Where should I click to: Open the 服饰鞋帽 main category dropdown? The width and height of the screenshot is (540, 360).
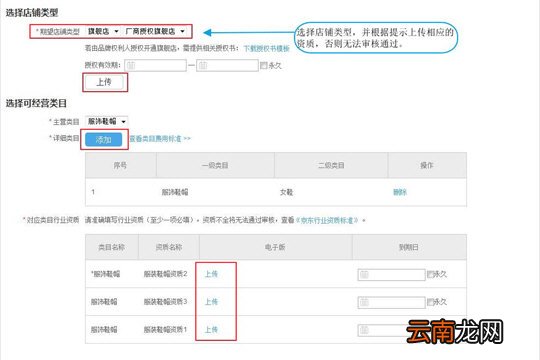pos(106,121)
